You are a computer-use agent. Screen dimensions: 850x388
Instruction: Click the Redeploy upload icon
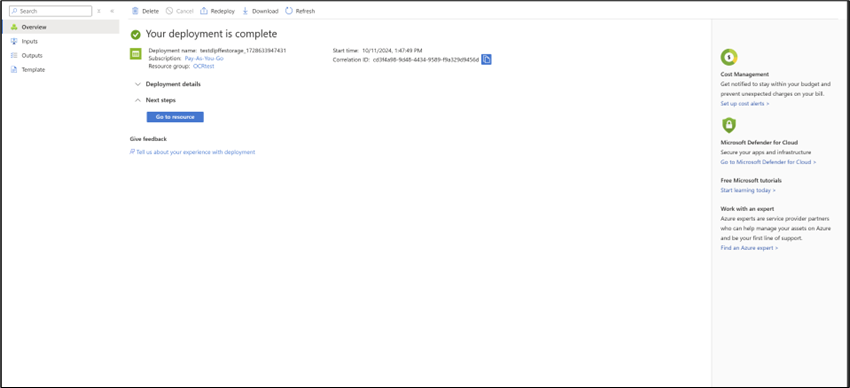204,11
